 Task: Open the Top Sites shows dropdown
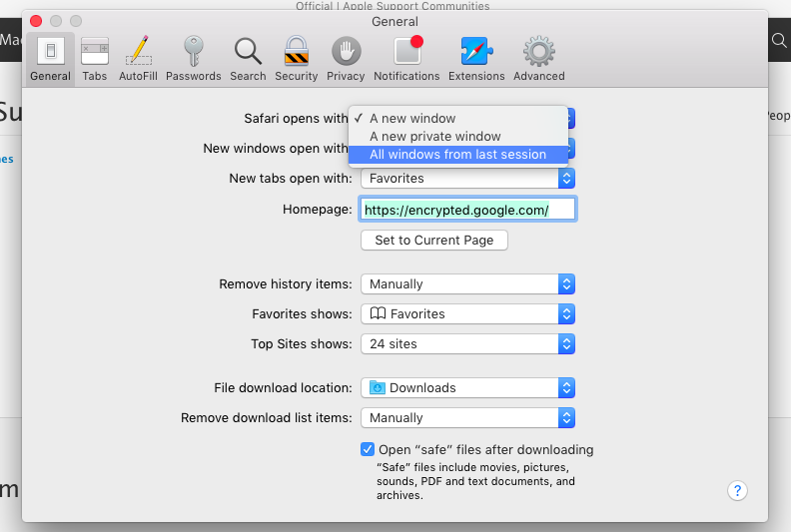coord(467,344)
